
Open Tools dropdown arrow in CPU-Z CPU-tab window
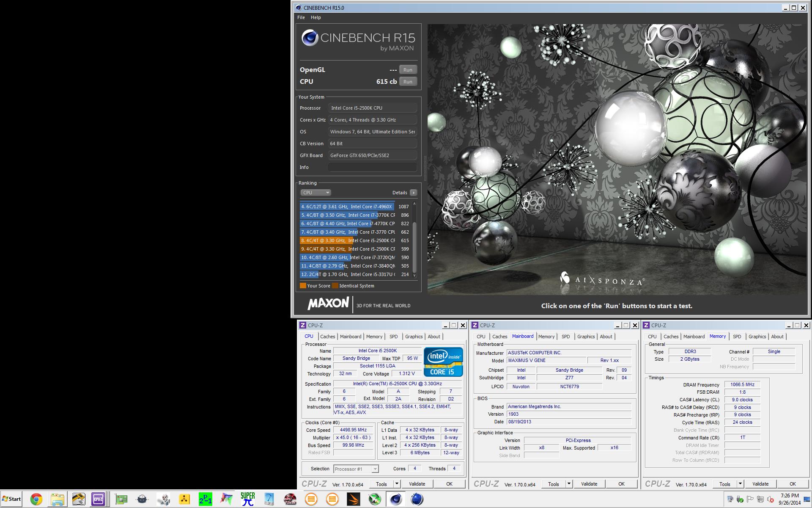pos(397,484)
